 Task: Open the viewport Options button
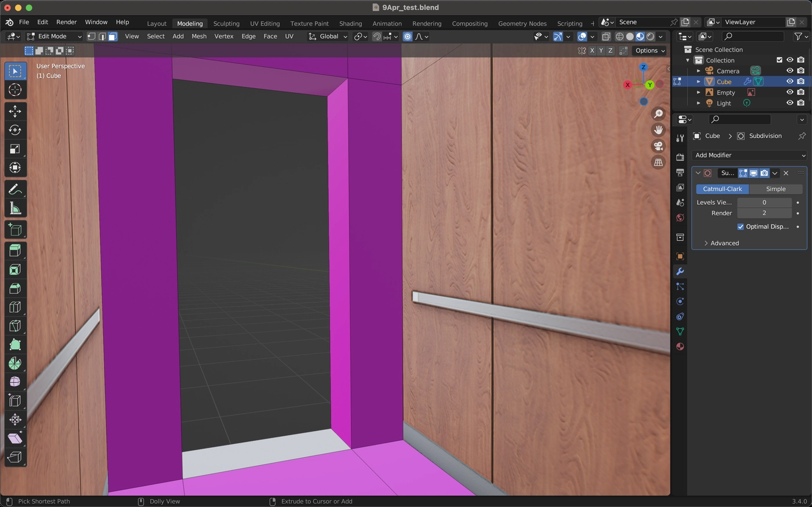coord(650,50)
